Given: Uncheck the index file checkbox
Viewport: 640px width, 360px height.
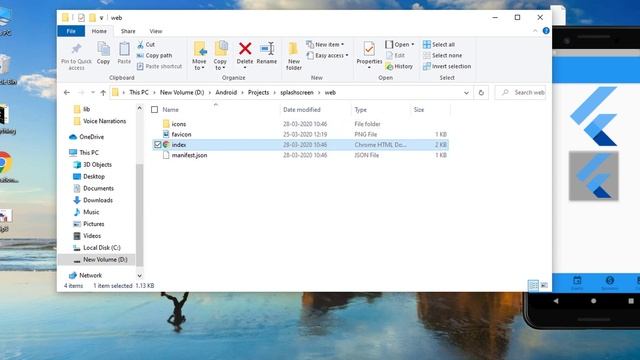Looking at the screenshot, I should click(158, 144).
